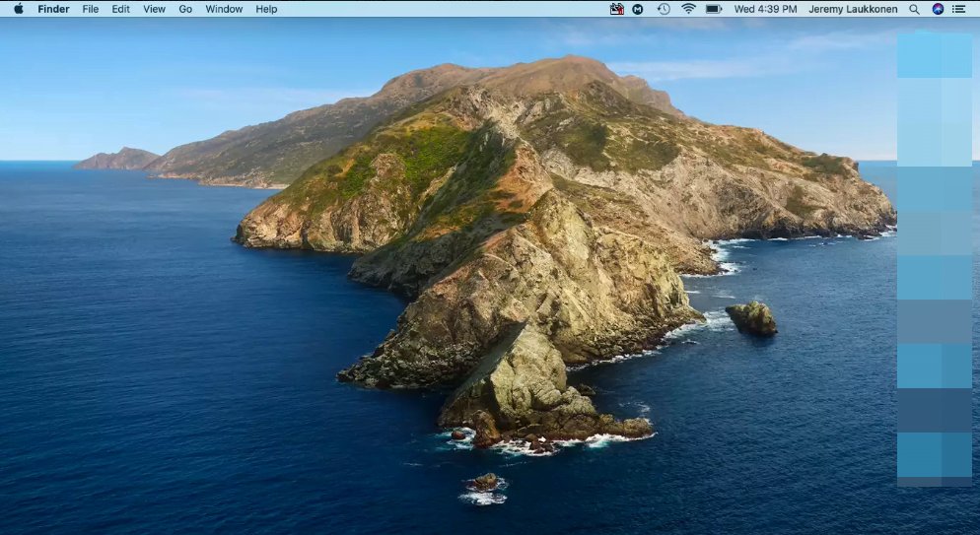The width and height of the screenshot is (980, 535).
Task: Activate Siri from the menu bar
Action: click(x=938, y=9)
